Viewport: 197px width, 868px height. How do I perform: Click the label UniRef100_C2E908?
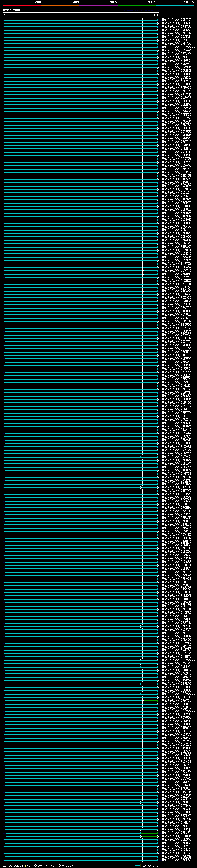176,840
